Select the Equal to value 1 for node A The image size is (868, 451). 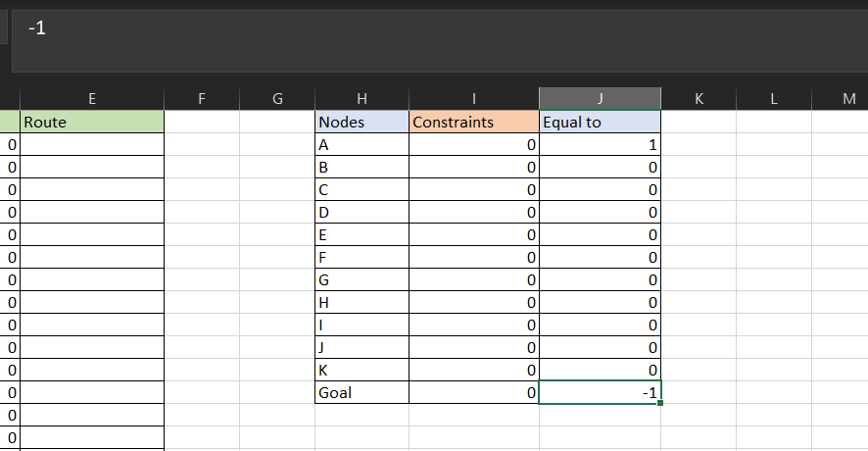coord(600,145)
